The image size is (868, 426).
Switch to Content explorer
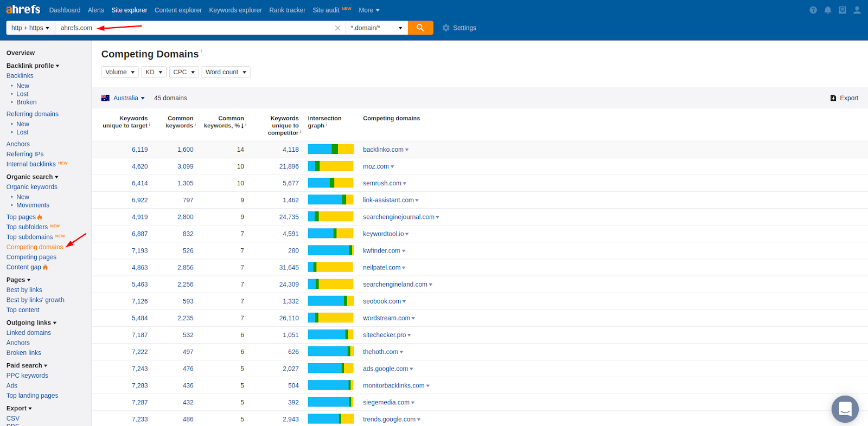178,10
